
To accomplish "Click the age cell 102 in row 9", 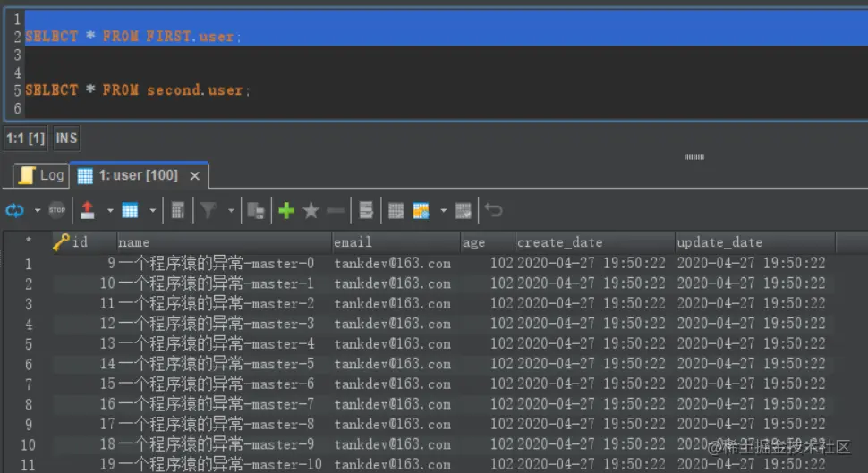I will click(x=487, y=425).
